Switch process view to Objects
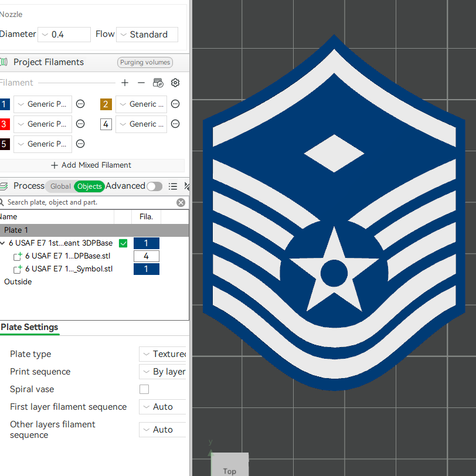 click(x=89, y=186)
